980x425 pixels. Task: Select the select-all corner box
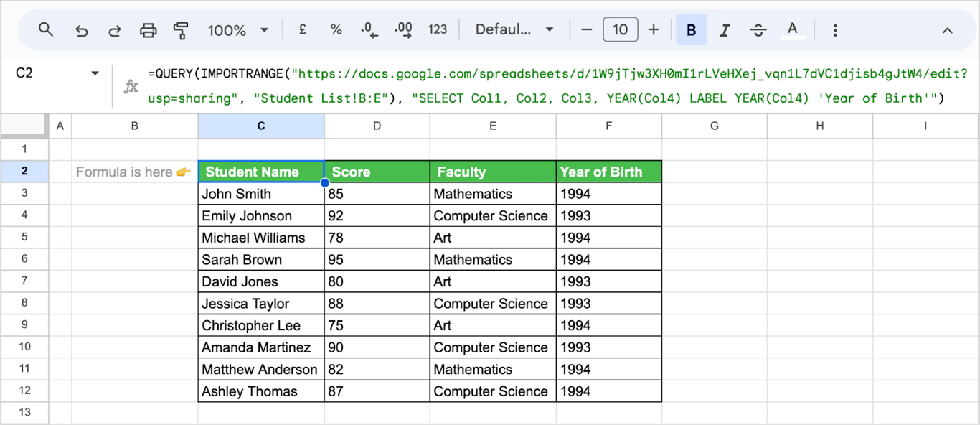(24, 126)
